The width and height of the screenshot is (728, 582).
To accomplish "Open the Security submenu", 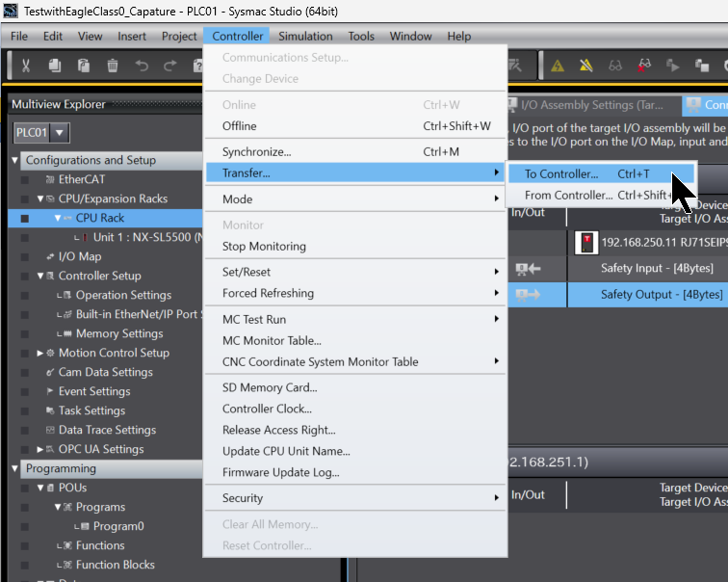I will pyautogui.click(x=355, y=498).
